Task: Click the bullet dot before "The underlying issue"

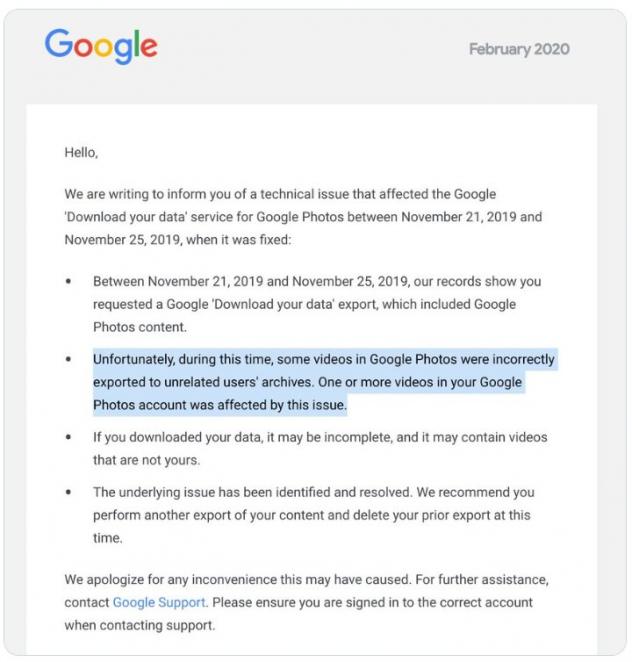Action: [68, 492]
